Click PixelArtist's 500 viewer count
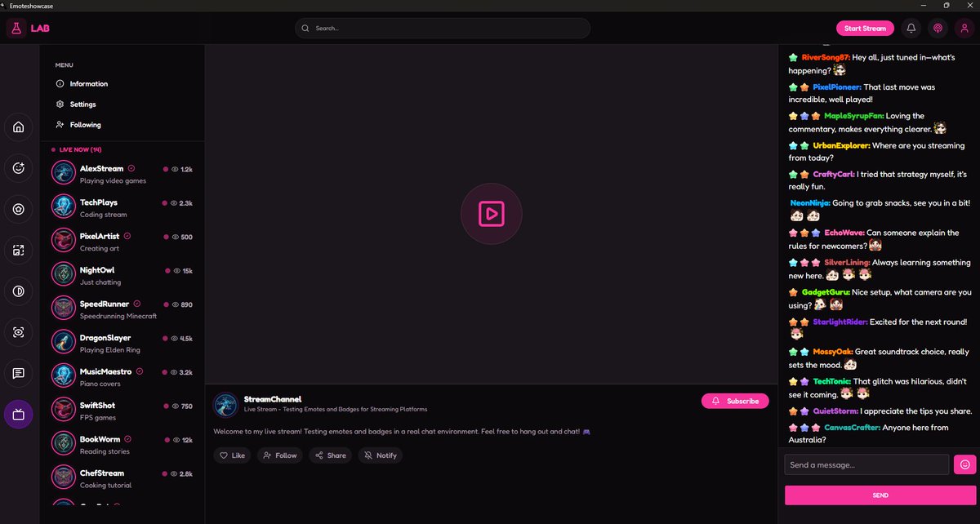Viewport: 980px width, 524px height. (187, 237)
